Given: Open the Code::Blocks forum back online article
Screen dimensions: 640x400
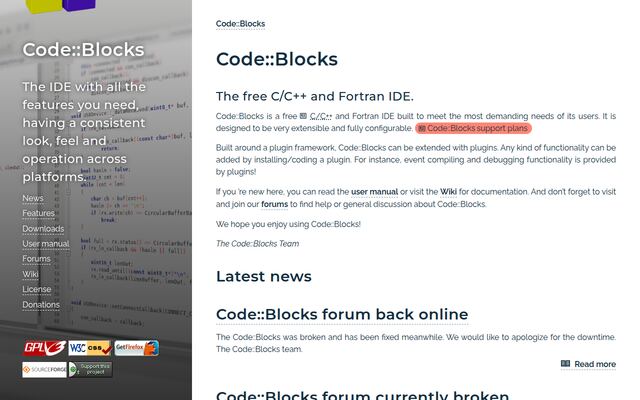Looking at the screenshot, I should 342,315.
